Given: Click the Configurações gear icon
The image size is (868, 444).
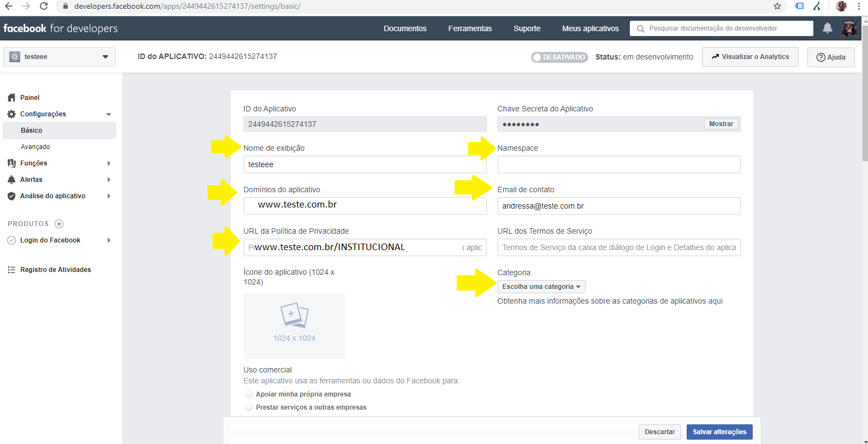Looking at the screenshot, I should click(x=11, y=114).
